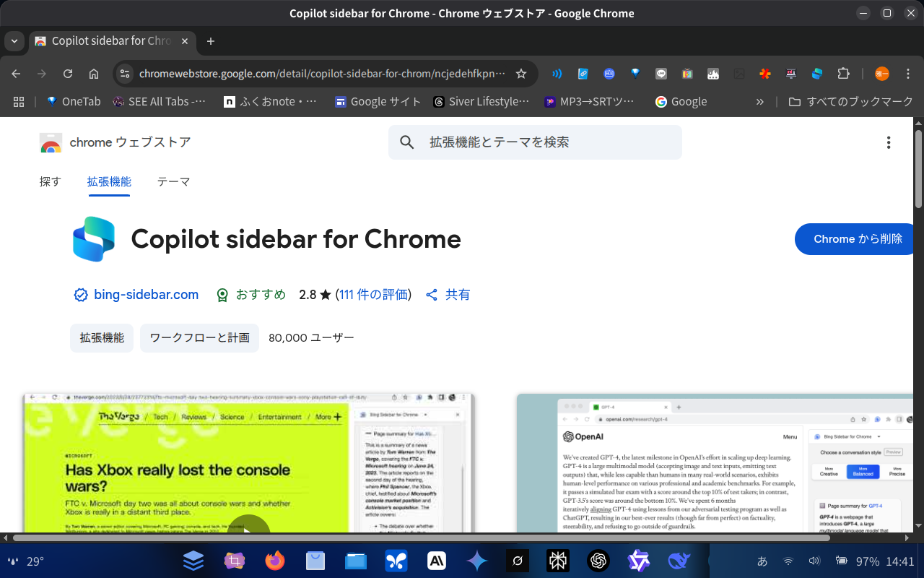
Task: Open the Perplexity app in taskbar
Action: (x=558, y=560)
